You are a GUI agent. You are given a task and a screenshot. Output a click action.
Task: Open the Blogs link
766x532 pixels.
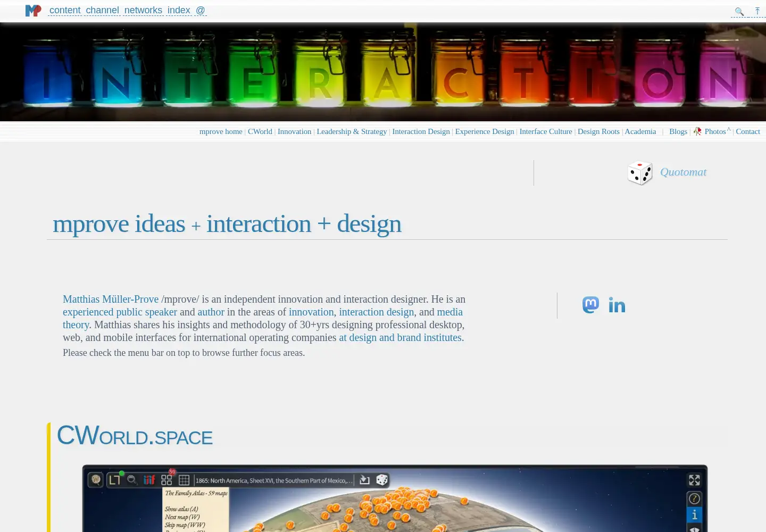coord(678,131)
